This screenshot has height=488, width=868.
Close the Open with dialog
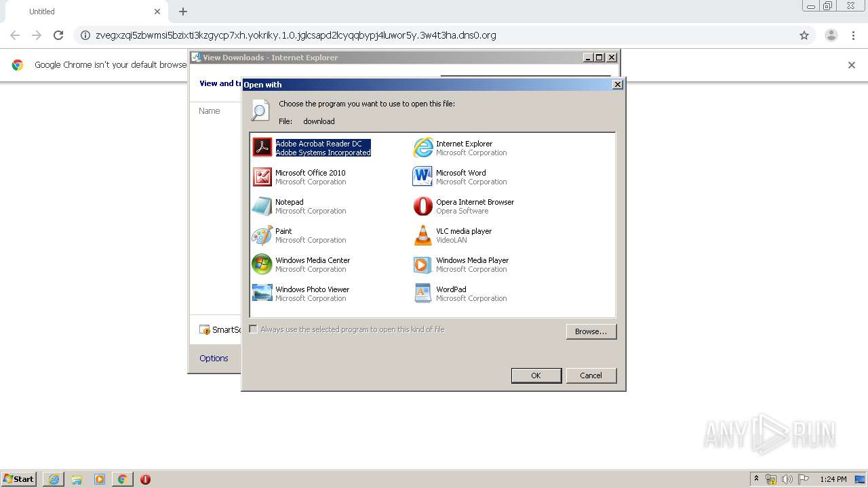pyautogui.click(x=617, y=85)
